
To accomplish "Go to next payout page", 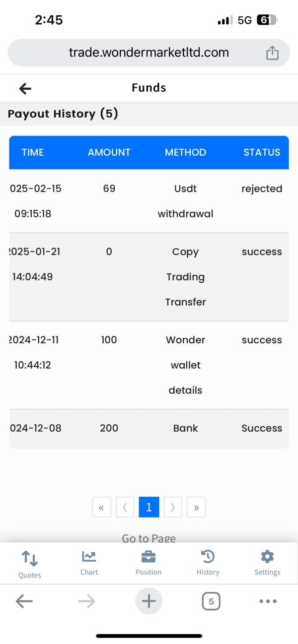I will coord(173,507).
